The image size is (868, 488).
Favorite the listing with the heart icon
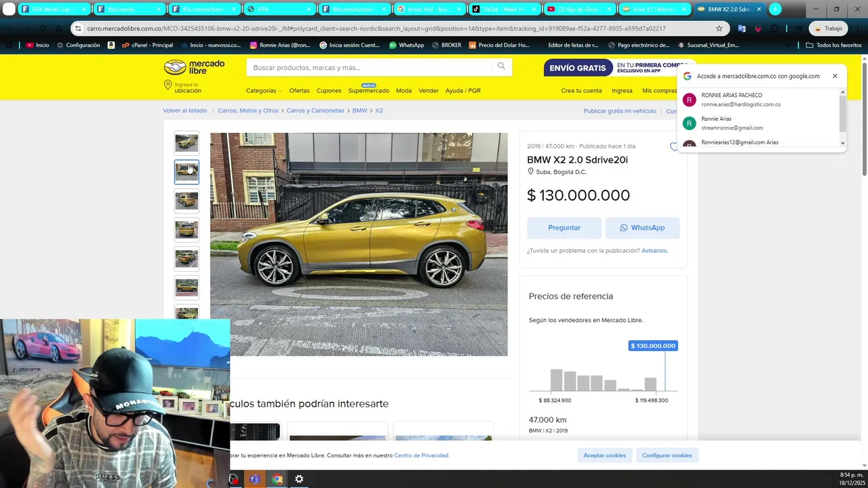coord(673,146)
